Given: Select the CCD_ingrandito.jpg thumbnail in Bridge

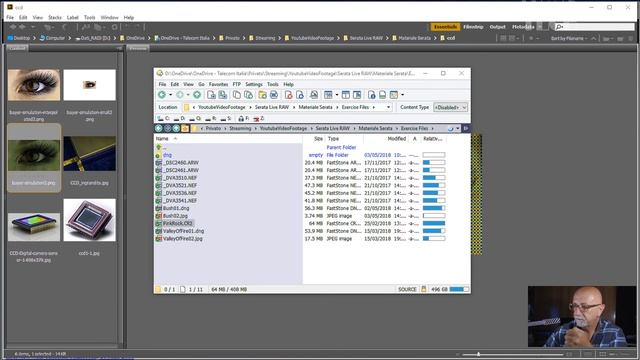Looking at the screenshot, I should coord(89,154).
